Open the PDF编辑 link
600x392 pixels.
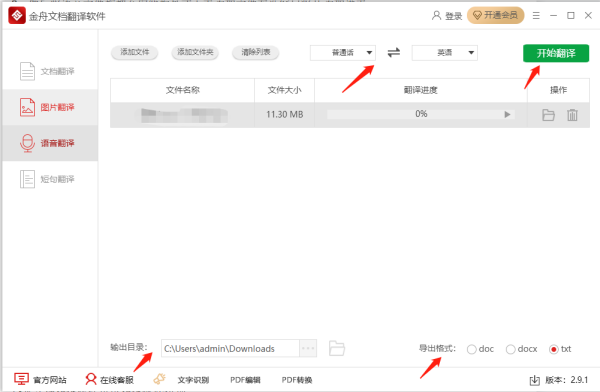pos(245,380)
